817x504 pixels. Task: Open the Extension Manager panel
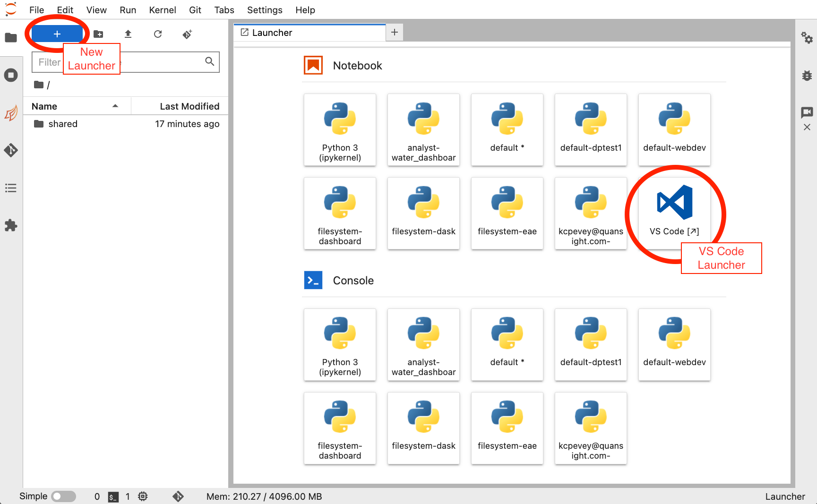[11, 225]
